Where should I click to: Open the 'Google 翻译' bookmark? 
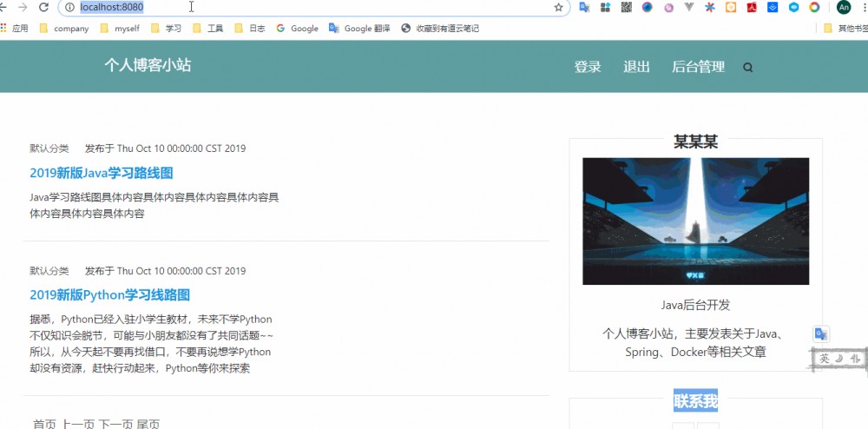[360, 29]
